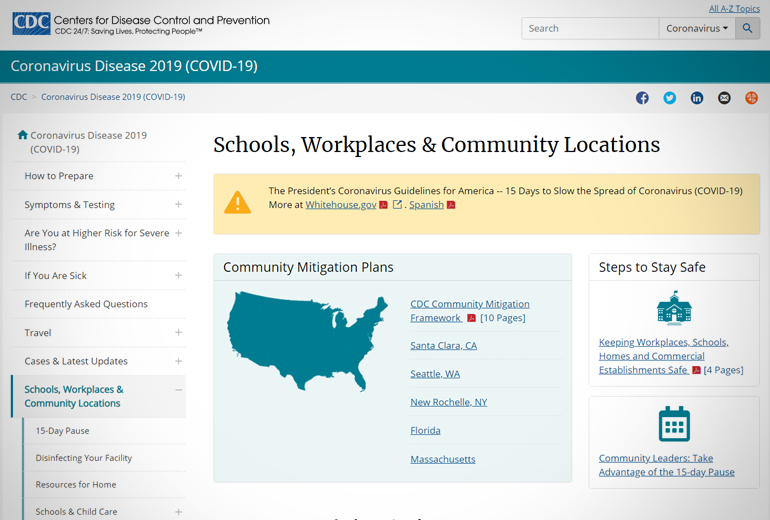
Task: Expand the How to Prepare section
Action: (x=178, y=176)
